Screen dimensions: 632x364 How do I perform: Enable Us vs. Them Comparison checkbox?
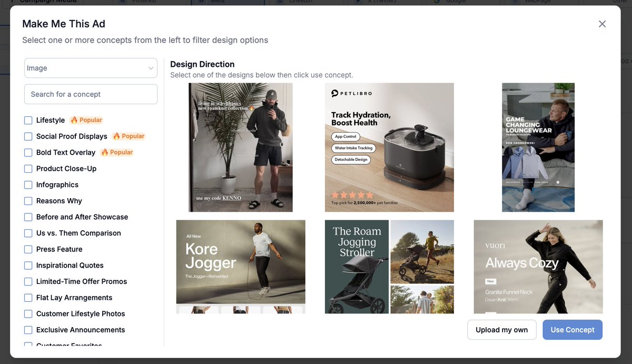tap(28, 233)
